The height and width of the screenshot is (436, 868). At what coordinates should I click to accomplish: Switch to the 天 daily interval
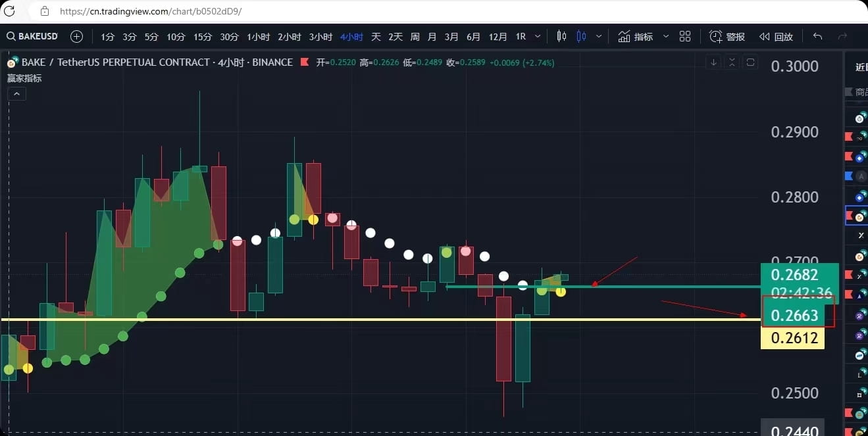(376, 37)
